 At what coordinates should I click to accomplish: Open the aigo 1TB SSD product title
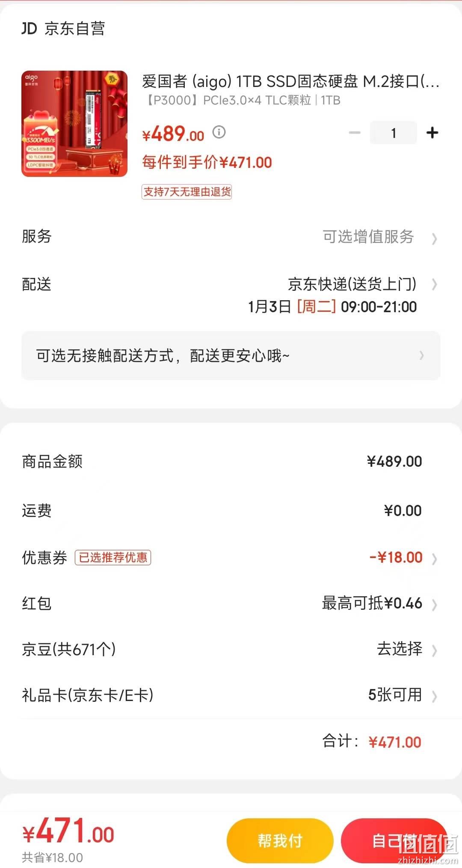point(291,81)
